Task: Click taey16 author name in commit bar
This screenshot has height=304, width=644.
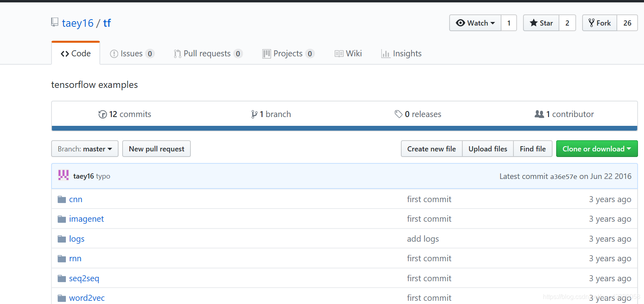Action: [83, 176]
